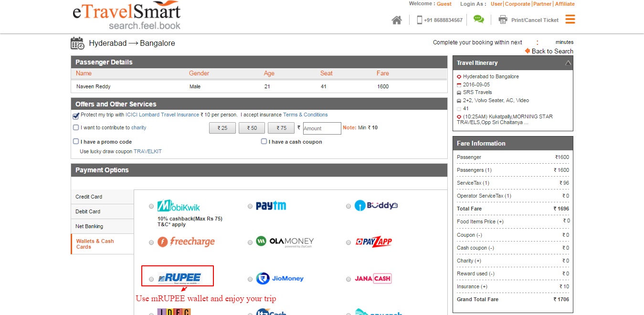This screenshot has width=644, height=315.
Task: Log in as User
Action: pyautogui.click(x=496, y=4)
